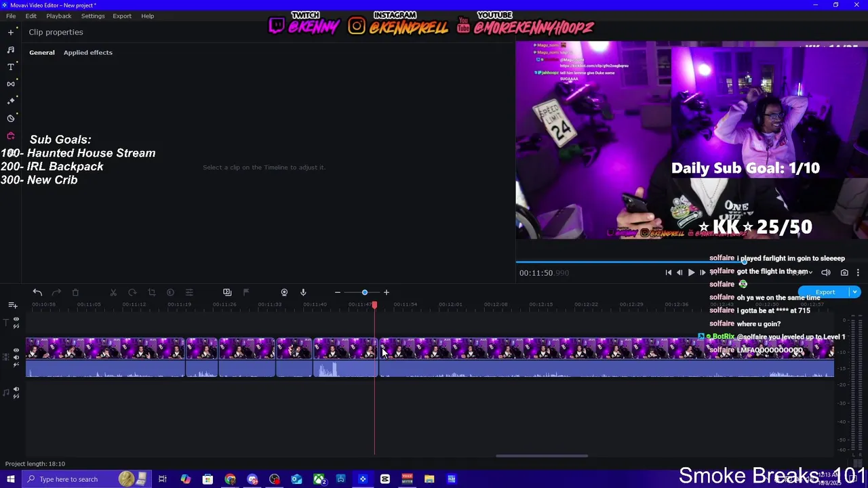Click the add track icon
The height and width of the screenshot is (488, 868).
coord(12,306)
